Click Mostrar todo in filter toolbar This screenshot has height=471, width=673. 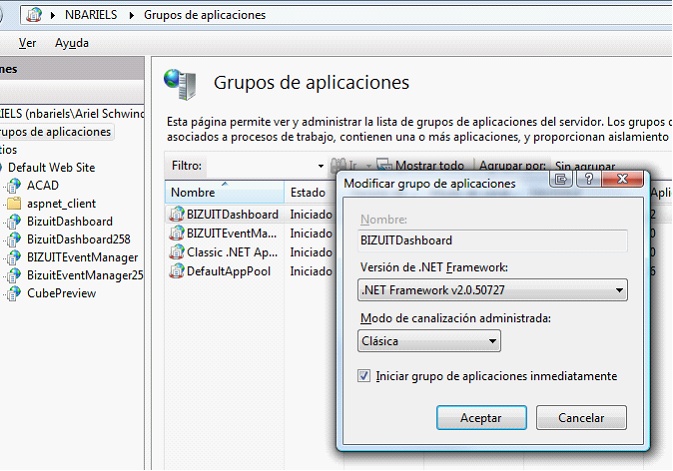[x=429, y=165]
